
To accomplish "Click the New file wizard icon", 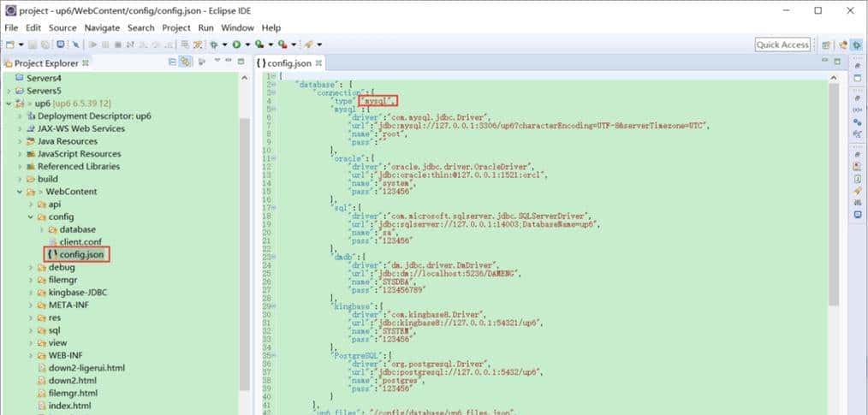I will (x=10, y=44).
